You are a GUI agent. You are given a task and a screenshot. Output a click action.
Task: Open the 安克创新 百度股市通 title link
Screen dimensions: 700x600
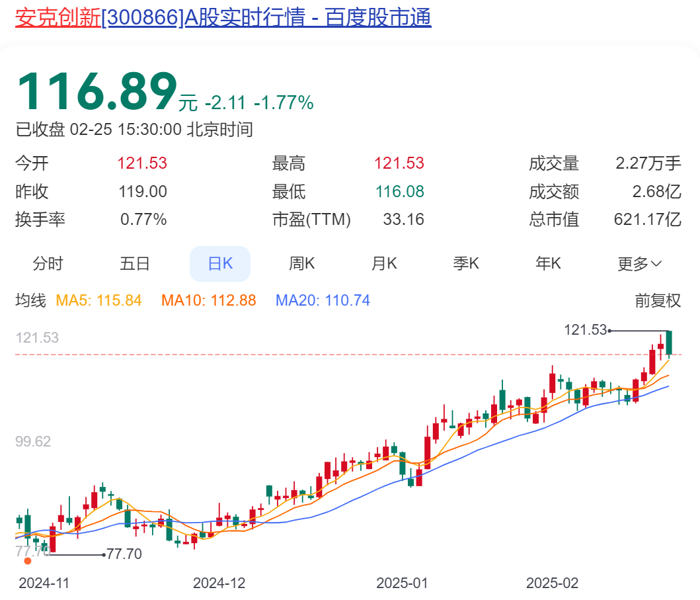(x=223, y=17)
